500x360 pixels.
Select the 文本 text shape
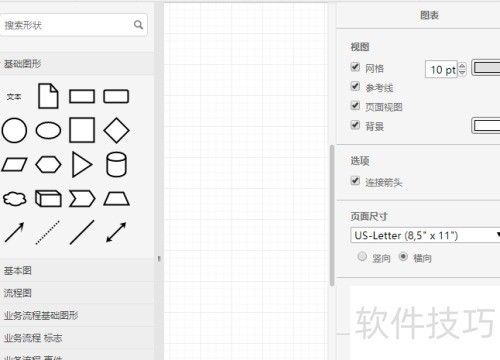pyautogui.click(x=14, y=97)
